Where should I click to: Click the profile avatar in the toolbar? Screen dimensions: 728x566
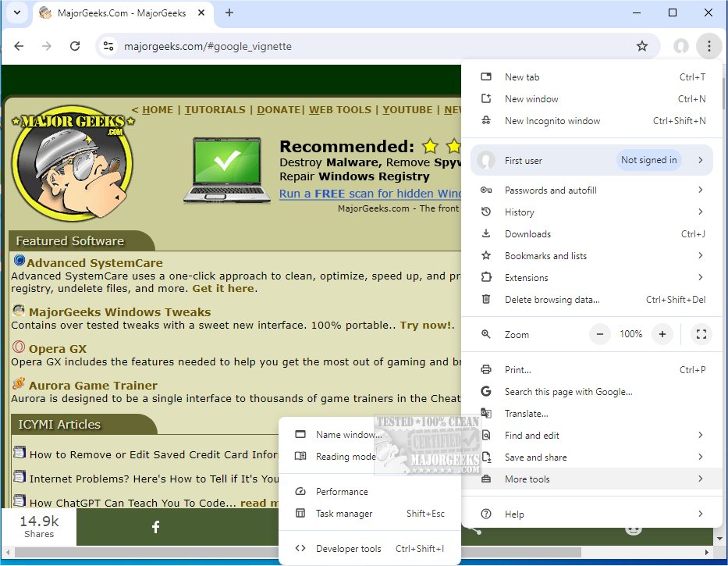point(680,46)
